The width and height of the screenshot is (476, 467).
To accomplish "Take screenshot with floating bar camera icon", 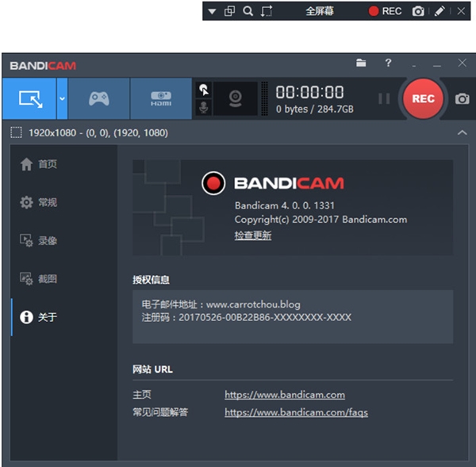I will (418, 11).
